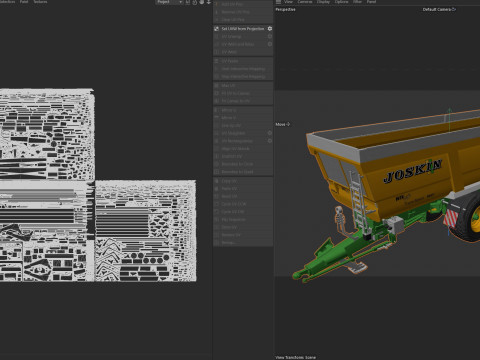The image size is (480, 360).
Task: Click the yellow wheel rim on trailer
Action: point(475,219)
